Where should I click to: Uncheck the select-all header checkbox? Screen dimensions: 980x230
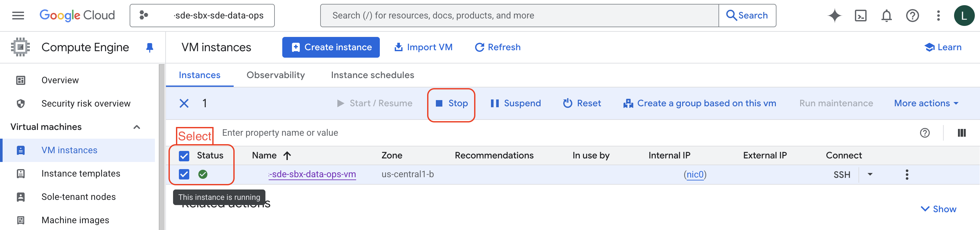click(184, 156)
